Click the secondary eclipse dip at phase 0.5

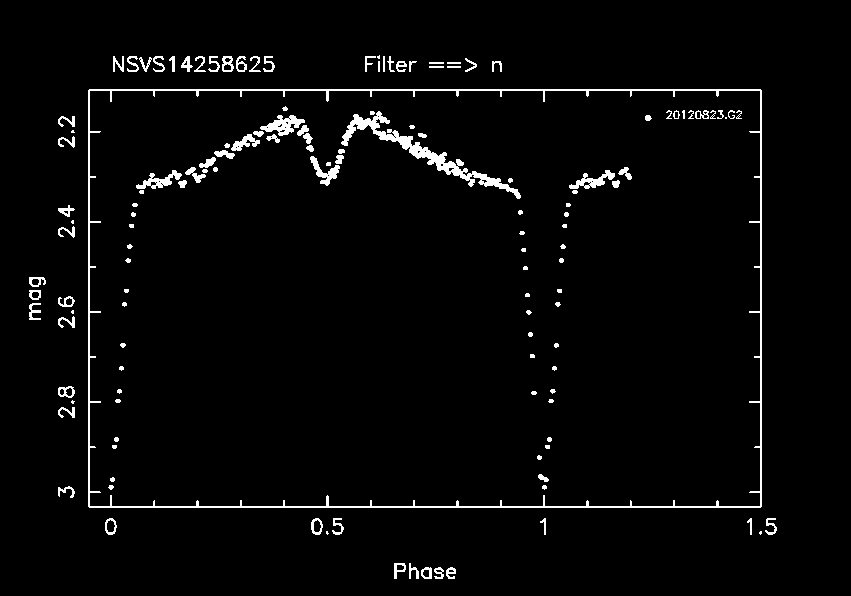coord(325,176)
